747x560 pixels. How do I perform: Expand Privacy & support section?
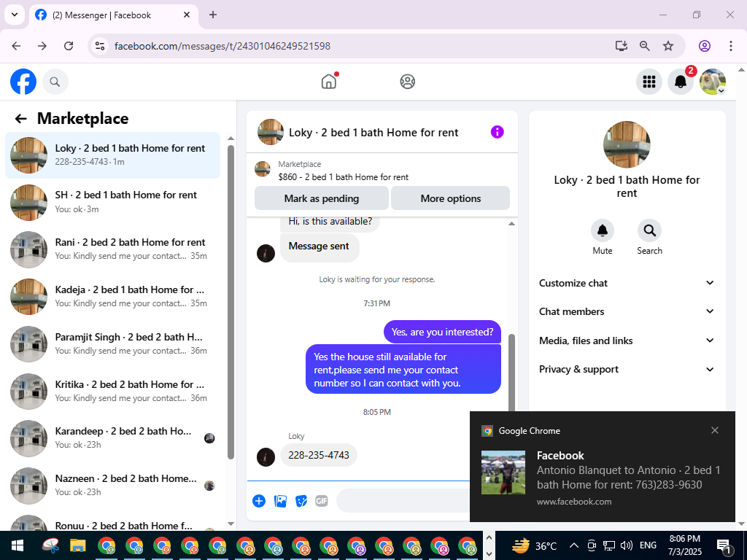point(627,369)
